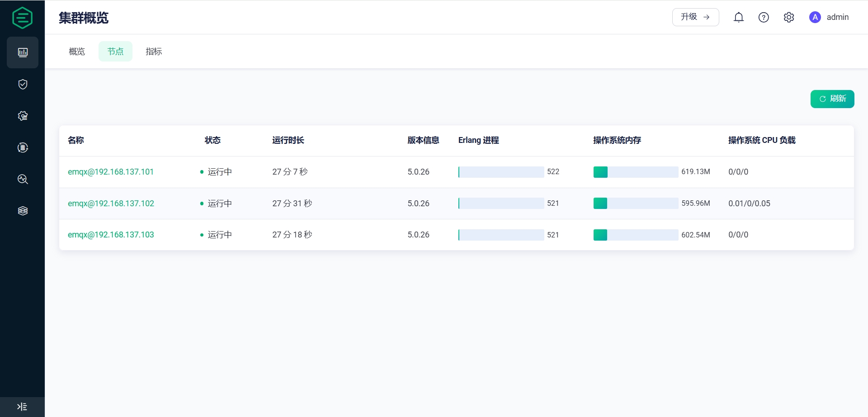Click the 刷新 refresh button
This screenshot has width=868, height=417.
[832, 99]
